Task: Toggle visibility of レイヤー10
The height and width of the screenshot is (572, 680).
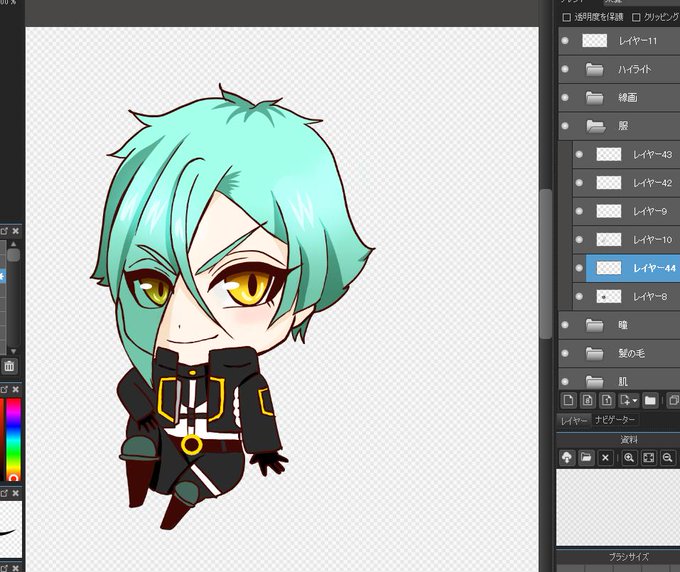Action: coord(579,239)
